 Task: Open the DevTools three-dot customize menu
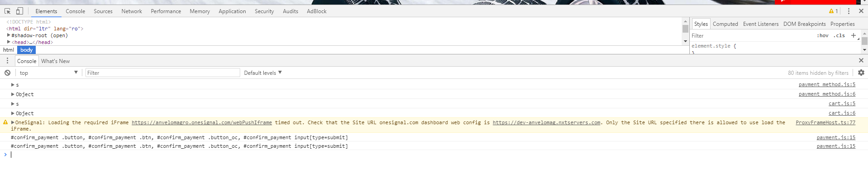[849, 11]
